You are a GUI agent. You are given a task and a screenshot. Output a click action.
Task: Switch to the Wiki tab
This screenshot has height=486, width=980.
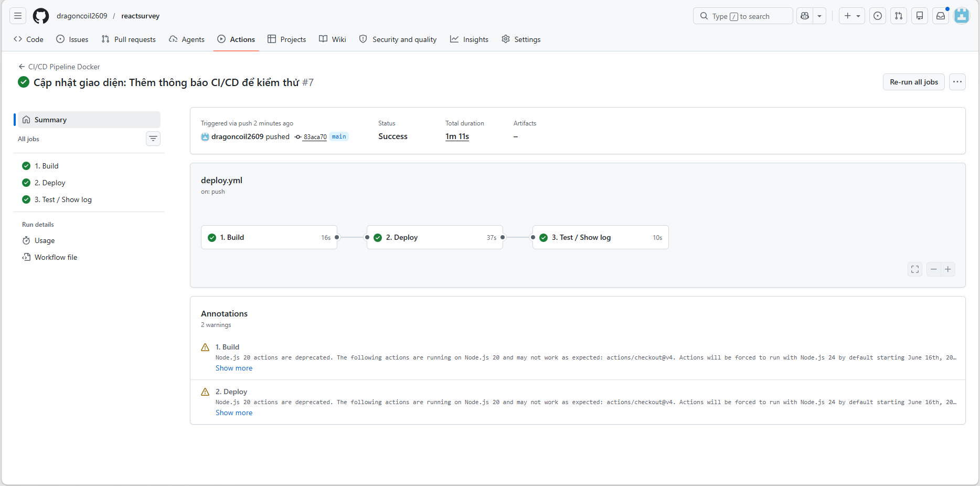[333, 39]
